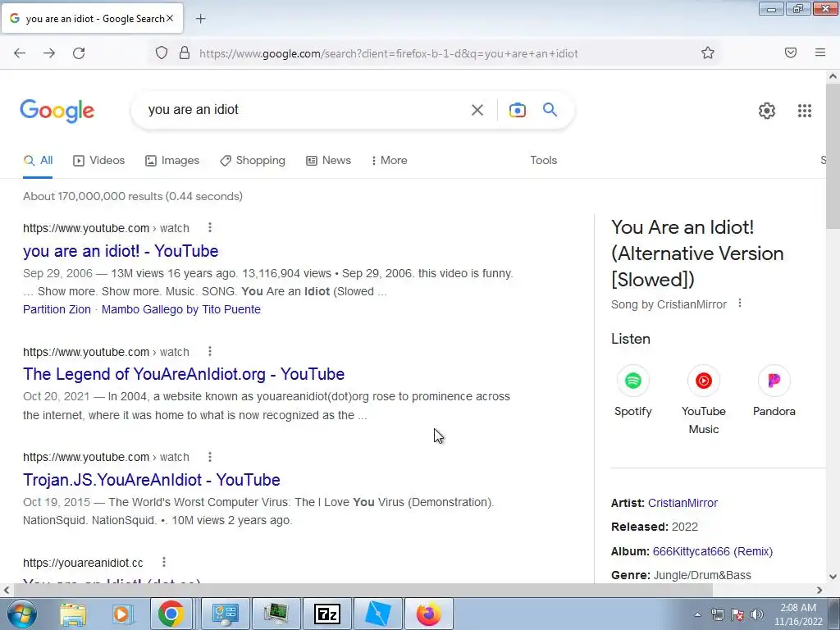840x630 pixels.
Task: Open the Google apps grid
Action: tap(804, 111)
